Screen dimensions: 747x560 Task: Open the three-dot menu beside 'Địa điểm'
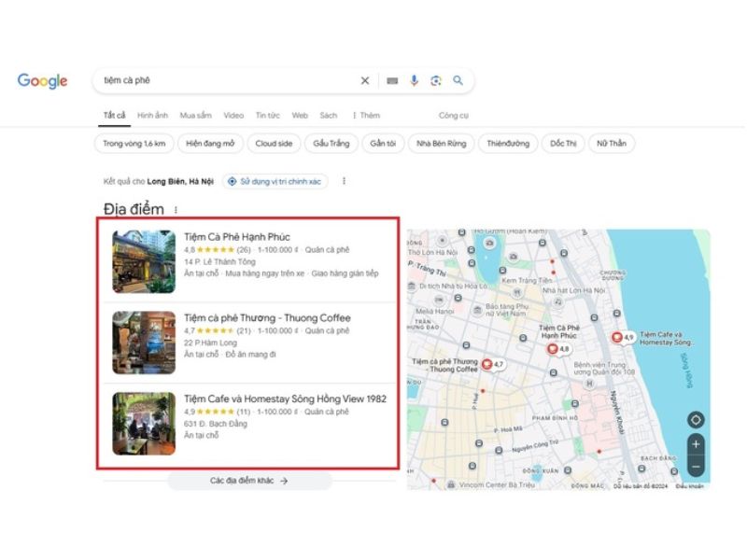[176, 210]
